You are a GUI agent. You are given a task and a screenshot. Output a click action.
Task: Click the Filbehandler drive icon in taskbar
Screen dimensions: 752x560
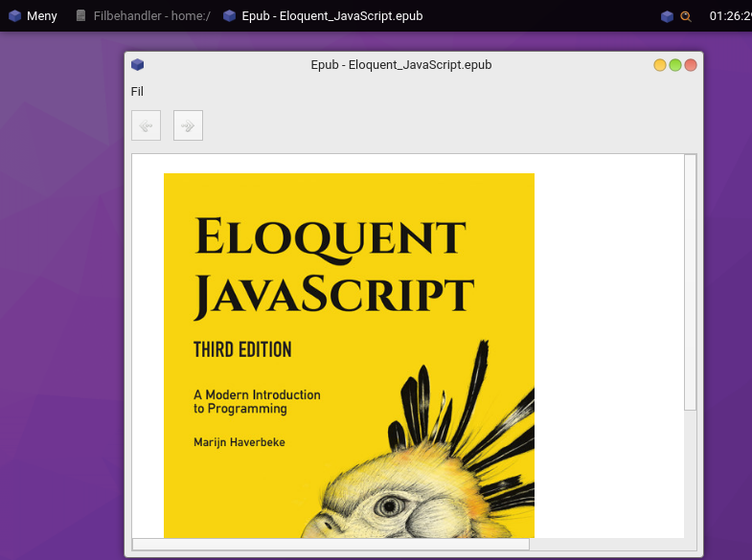(x=81, y=16)
